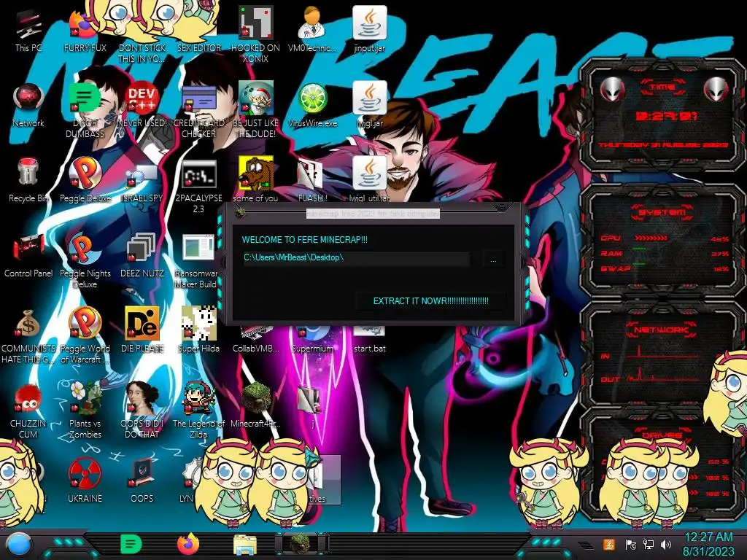Click the Java tray icon

(x=609, y=544)
